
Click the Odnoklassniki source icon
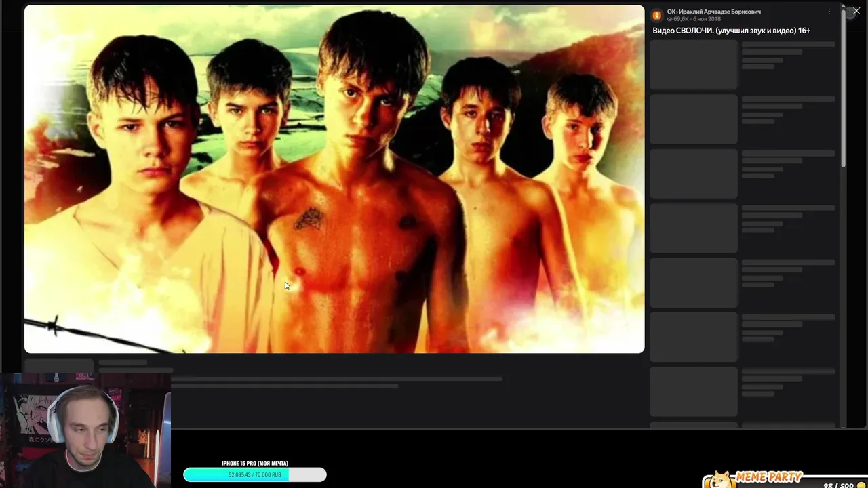tap(657, 15)
